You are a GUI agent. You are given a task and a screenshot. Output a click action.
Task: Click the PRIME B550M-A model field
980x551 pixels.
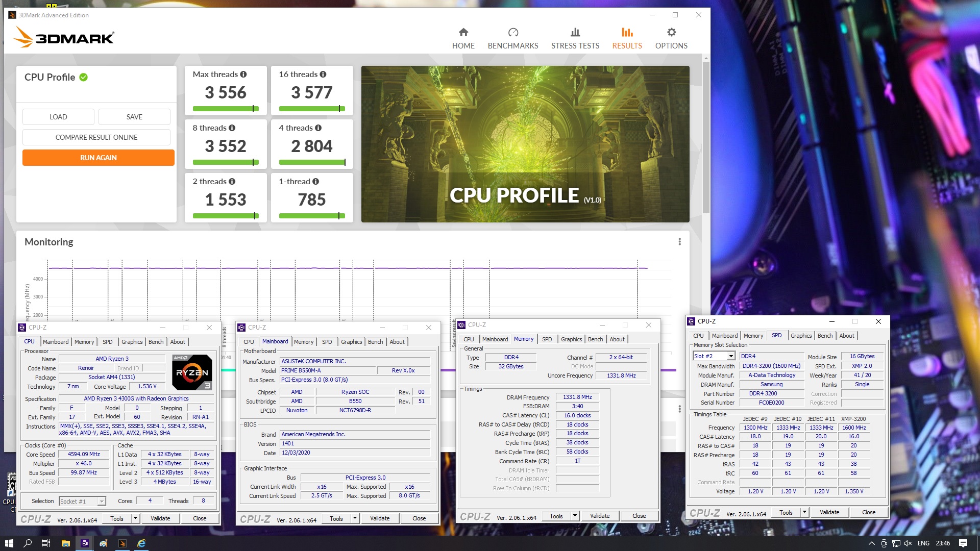click(x=328, y=370)
